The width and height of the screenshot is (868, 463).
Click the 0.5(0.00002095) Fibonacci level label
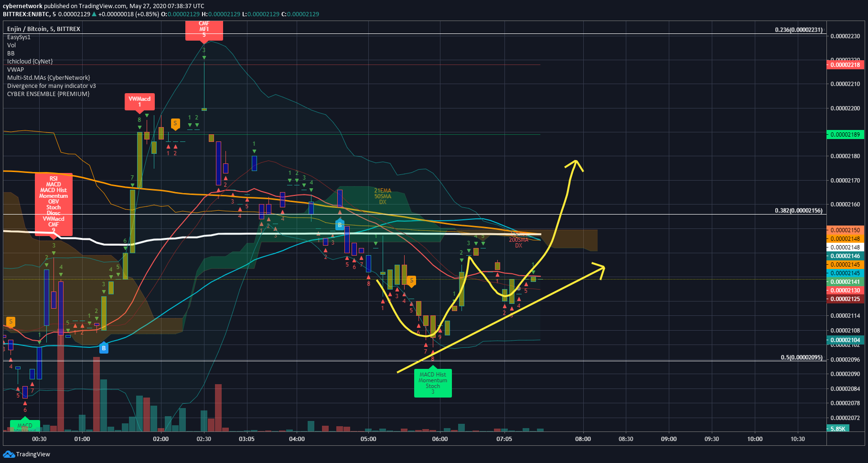point(802,357)
